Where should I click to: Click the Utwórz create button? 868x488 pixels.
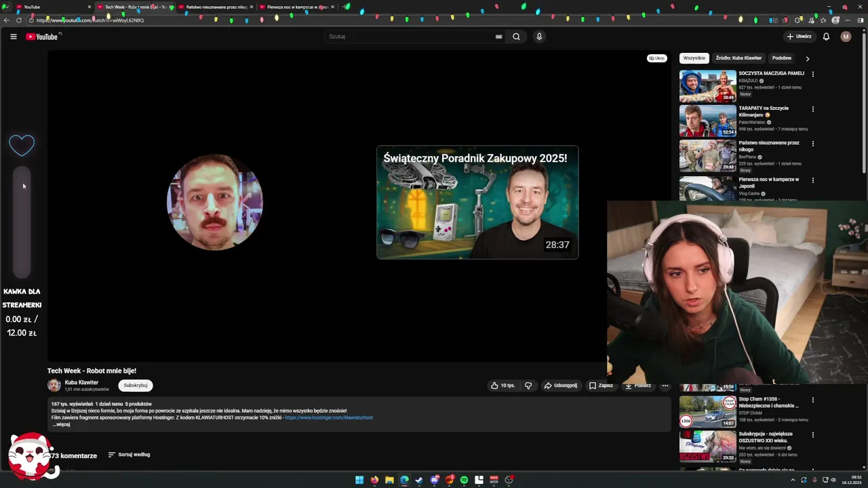[x=799, y=37]
